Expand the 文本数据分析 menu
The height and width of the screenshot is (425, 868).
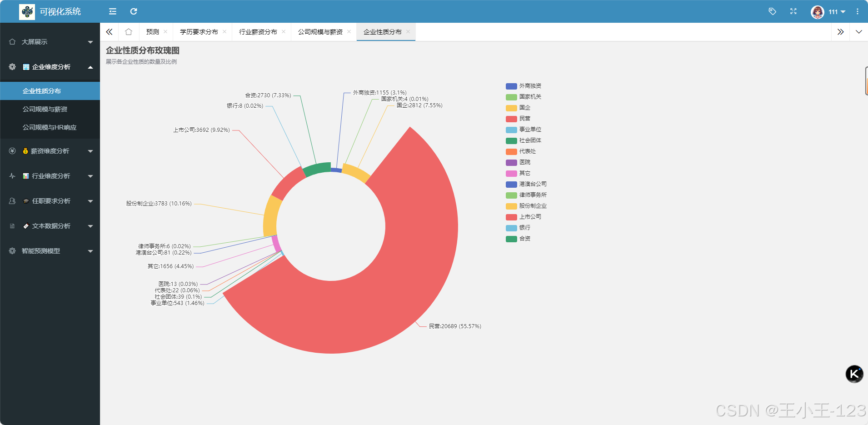tap(50, 226)
